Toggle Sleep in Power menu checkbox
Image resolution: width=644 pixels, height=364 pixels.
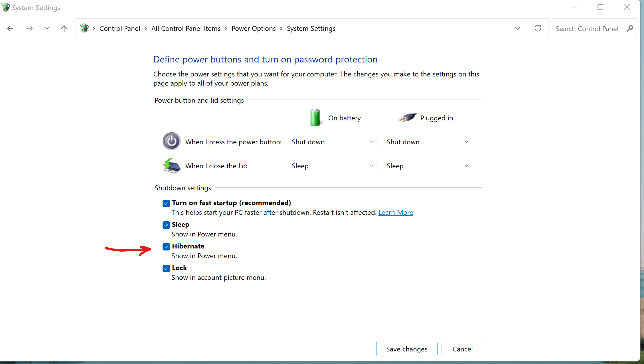166,225
